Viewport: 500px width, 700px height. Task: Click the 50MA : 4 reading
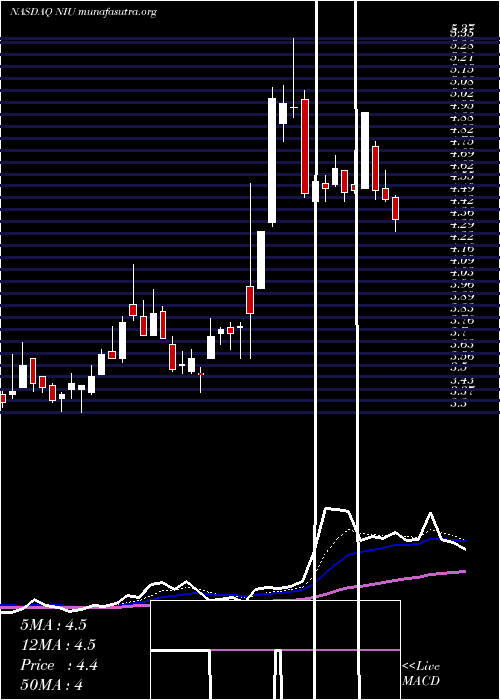pyautogui.click(x=51, y=685)
